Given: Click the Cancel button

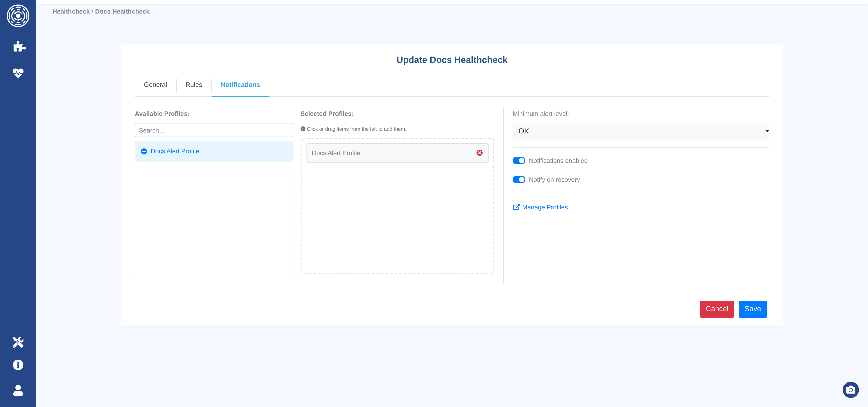Looking at the screenshot, I should click(717, 309).
